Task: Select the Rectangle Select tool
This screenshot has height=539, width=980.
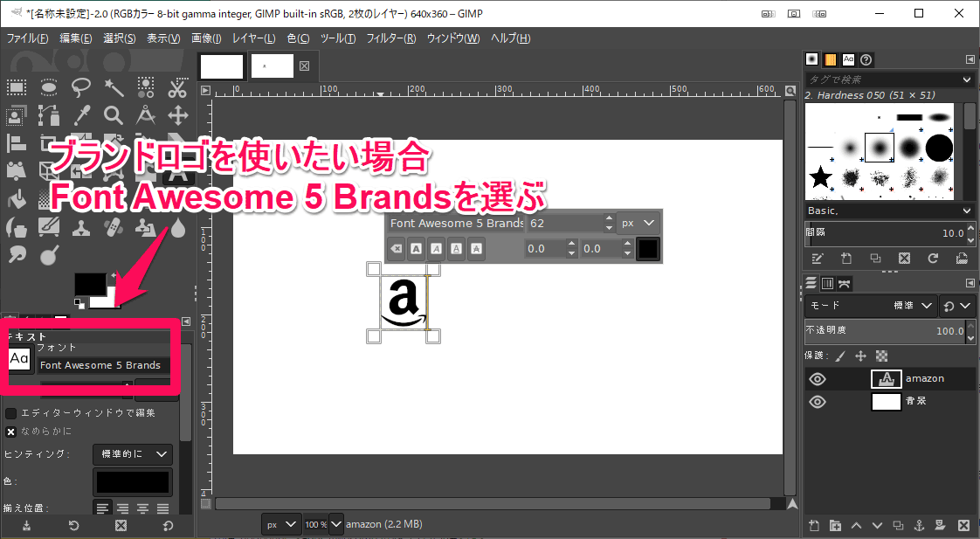Action: click(17, 87)
